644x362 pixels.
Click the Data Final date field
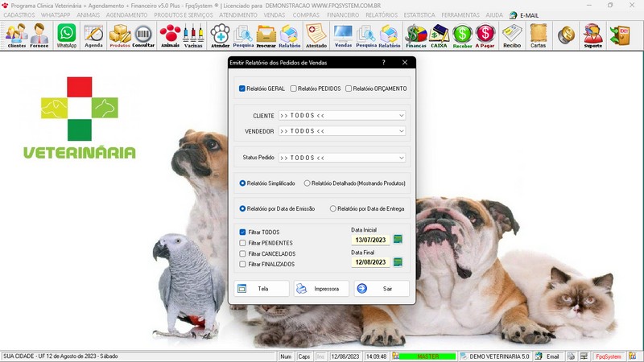click(370, 262)
